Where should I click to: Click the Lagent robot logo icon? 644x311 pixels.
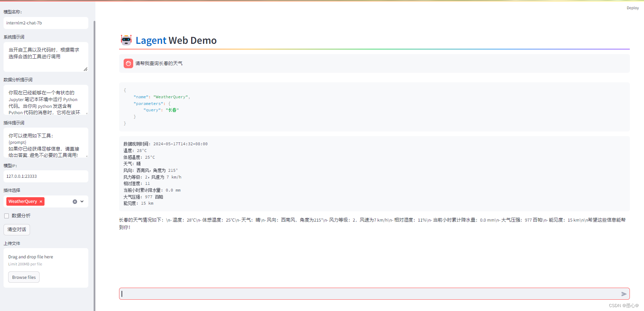(x=126, y=40)
